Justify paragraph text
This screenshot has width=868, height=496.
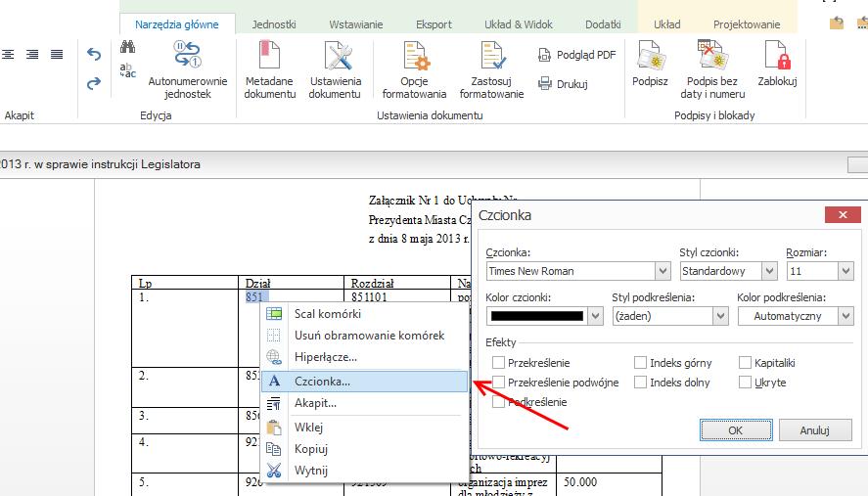pyautogui.click(x=57, y=54)
